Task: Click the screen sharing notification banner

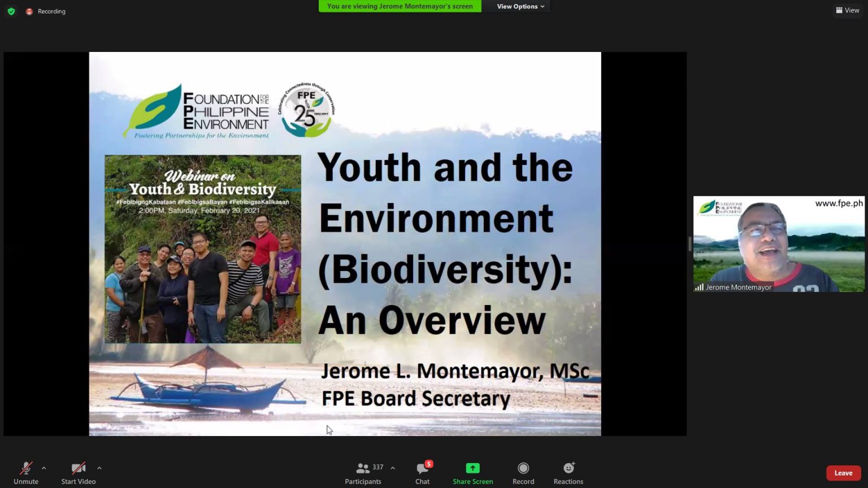Action: (x=400, y=6)
